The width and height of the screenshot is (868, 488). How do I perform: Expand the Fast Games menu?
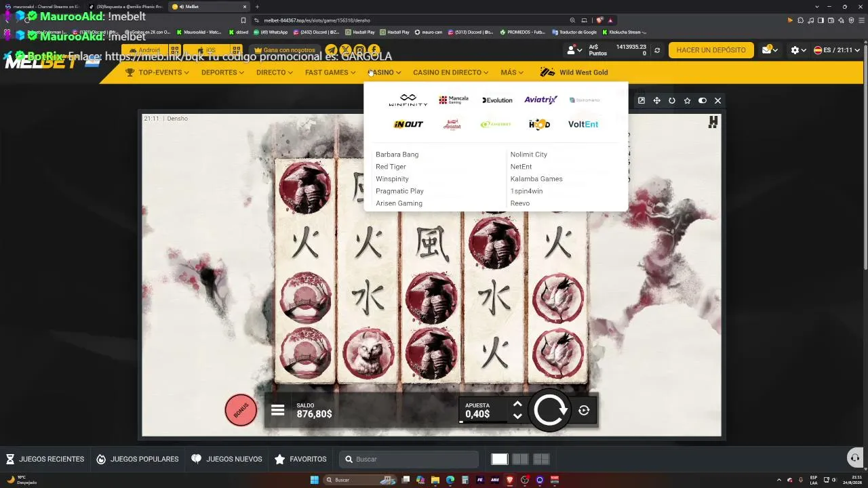tap(330, 73)
